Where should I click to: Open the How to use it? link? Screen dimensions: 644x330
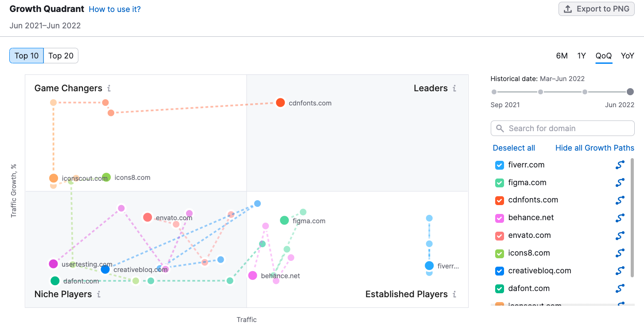pyautogui.click(x=115, y=9)
